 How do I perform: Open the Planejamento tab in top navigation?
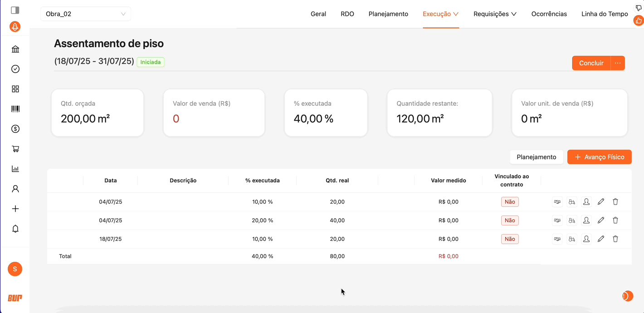[x=388, y=14]
